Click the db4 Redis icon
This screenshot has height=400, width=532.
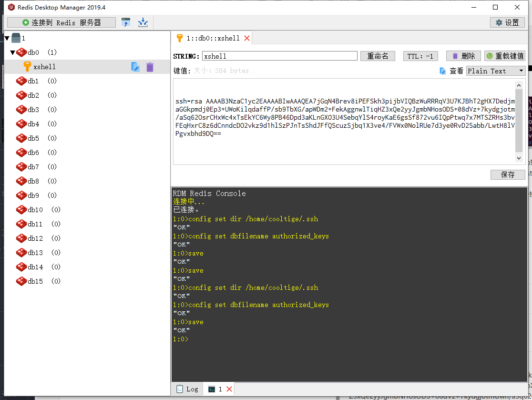[21, 124]
